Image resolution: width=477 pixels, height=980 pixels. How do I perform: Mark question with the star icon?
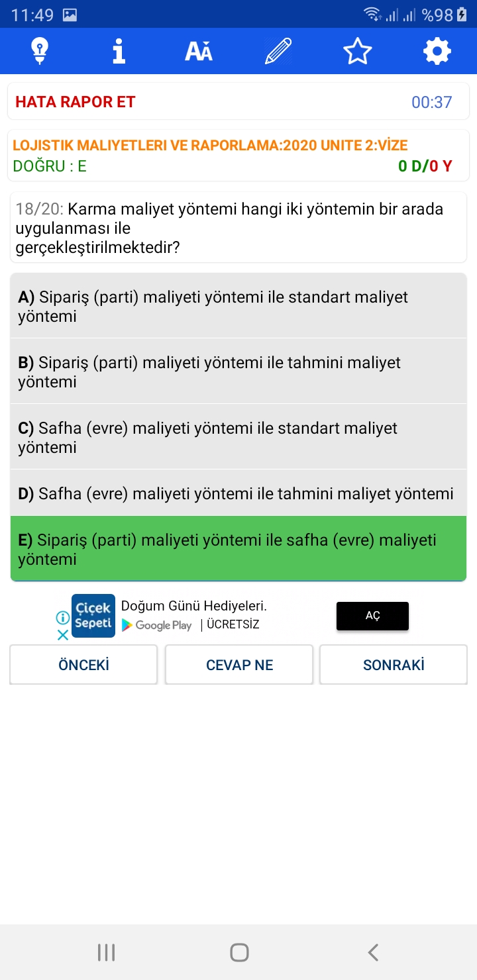pos(358,51)
